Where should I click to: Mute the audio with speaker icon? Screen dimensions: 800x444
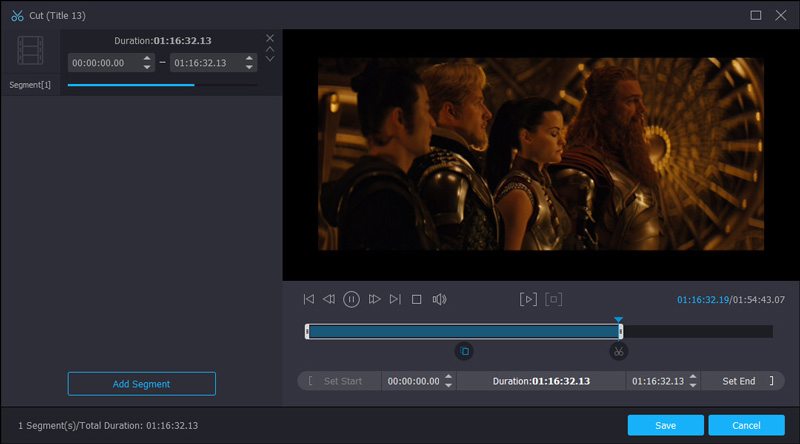[439, 299]
